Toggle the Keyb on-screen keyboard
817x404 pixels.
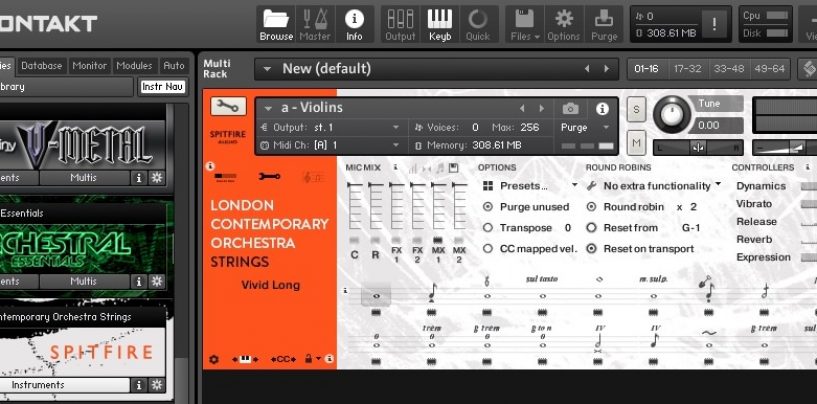click(440, 25)
